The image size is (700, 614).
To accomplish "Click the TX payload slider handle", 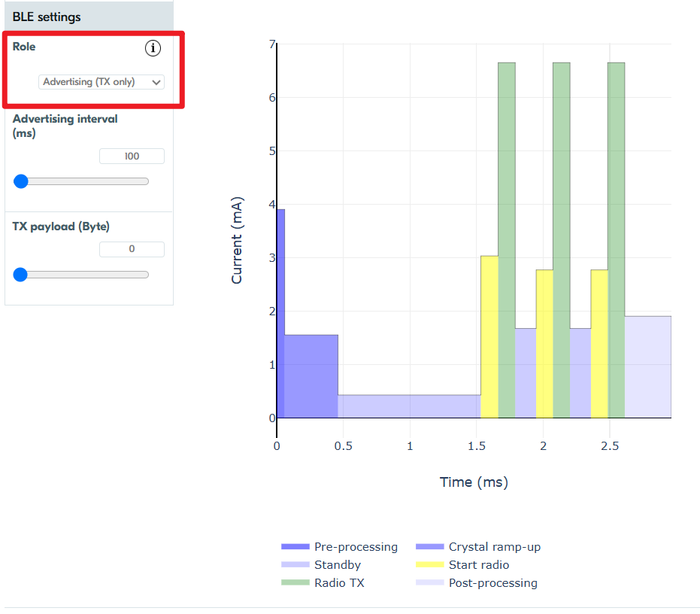I will pos(21,275).
